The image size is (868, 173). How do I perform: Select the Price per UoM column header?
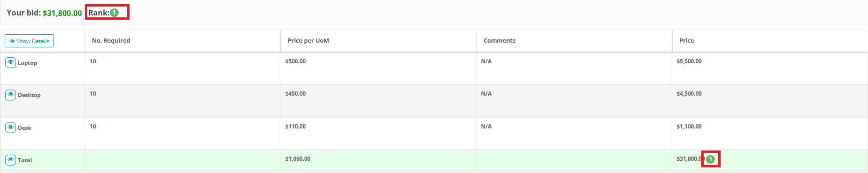[308, 41]
